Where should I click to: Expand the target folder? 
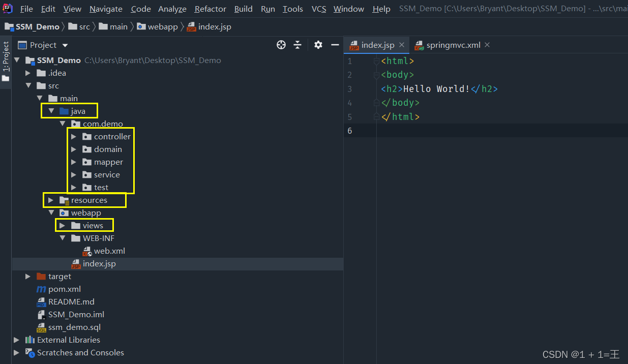[x=28, y=277]
